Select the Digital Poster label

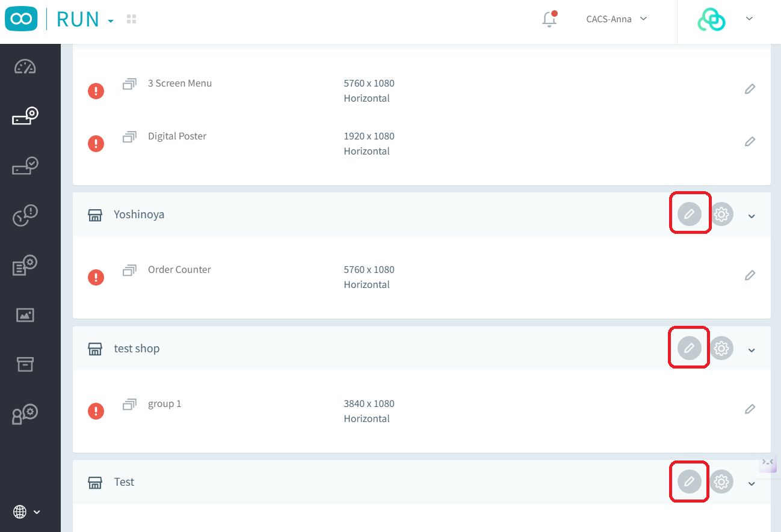tap(177, 136)
